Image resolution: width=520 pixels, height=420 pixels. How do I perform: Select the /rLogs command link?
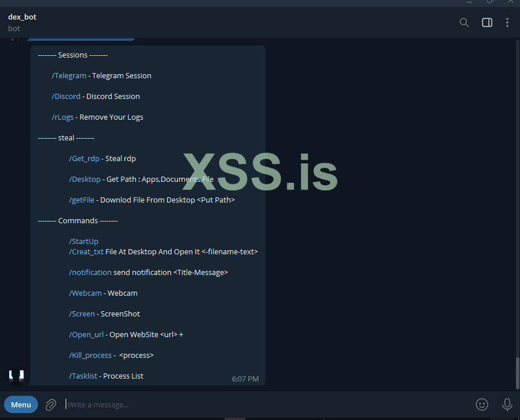tap(63, 117)
